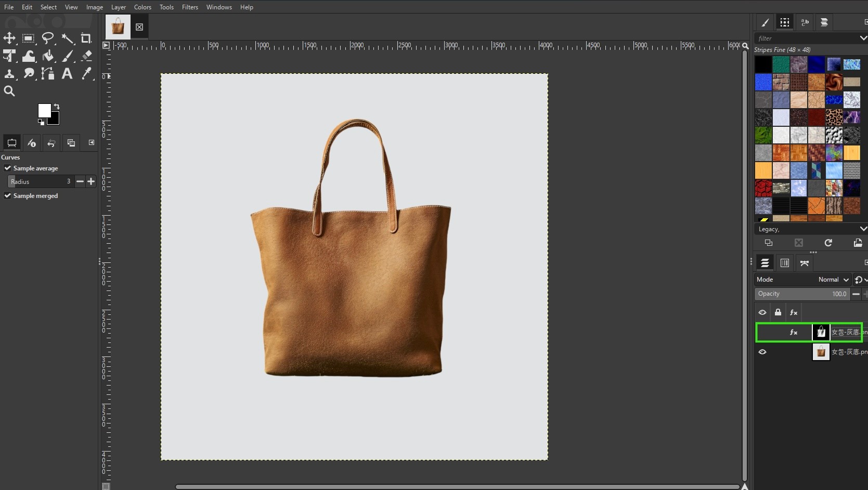The image size is (868, 490).
Task: Click the eye visibility header in layers panel
Action: point(762,312)
